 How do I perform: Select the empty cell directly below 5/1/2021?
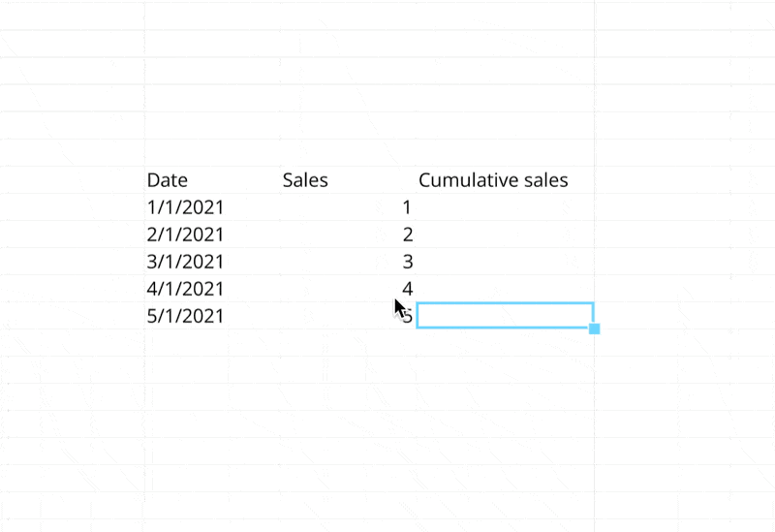(x=185, y=343)
